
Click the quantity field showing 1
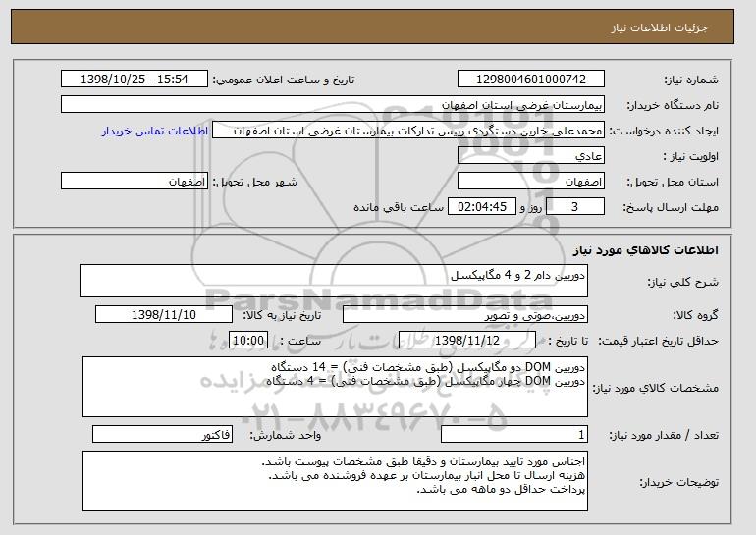(513, 434)
